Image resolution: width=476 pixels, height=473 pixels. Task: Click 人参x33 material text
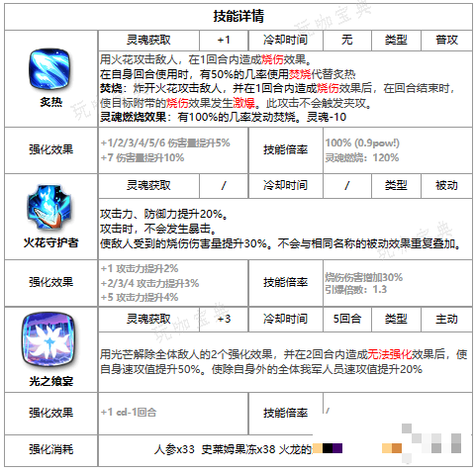tap(174, 449)
